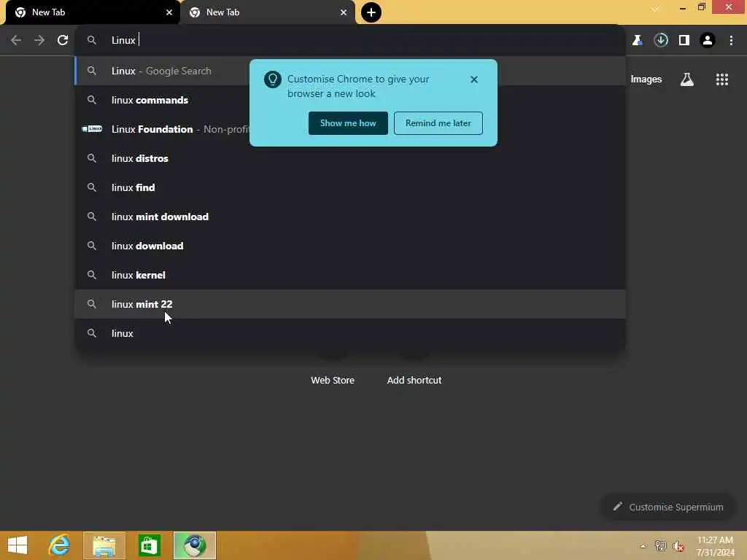Open the tab search chevron in the title bar
Screen dimensions: 747x560
click(656, 9)
